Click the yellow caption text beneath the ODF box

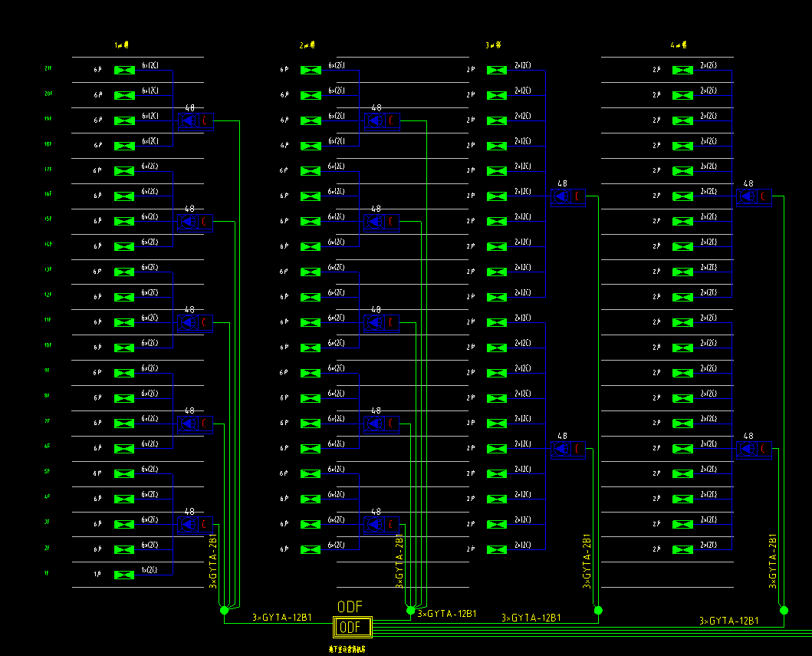point(347,649)
